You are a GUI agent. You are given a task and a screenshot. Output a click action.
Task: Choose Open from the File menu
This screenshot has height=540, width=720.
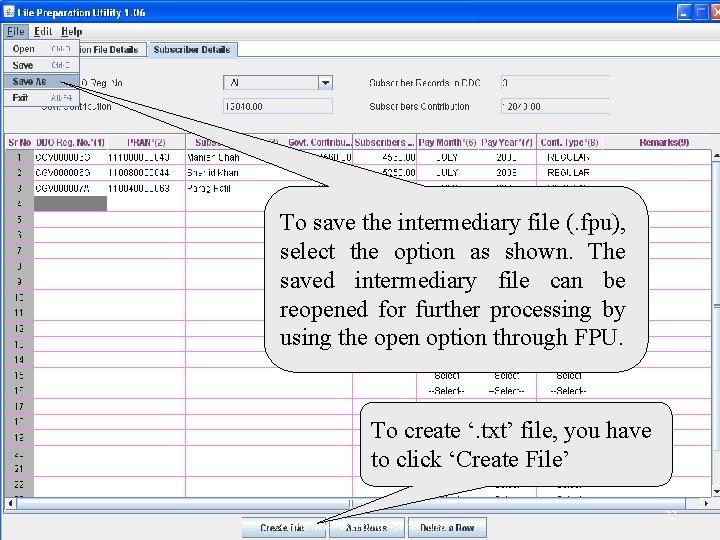(x=41, y=49)
